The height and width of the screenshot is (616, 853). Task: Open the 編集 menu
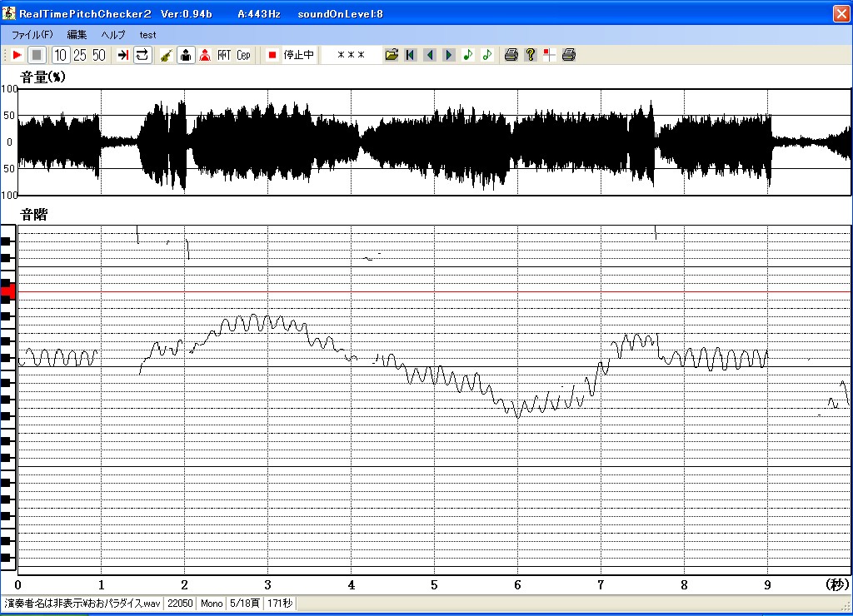coord(77,35)
